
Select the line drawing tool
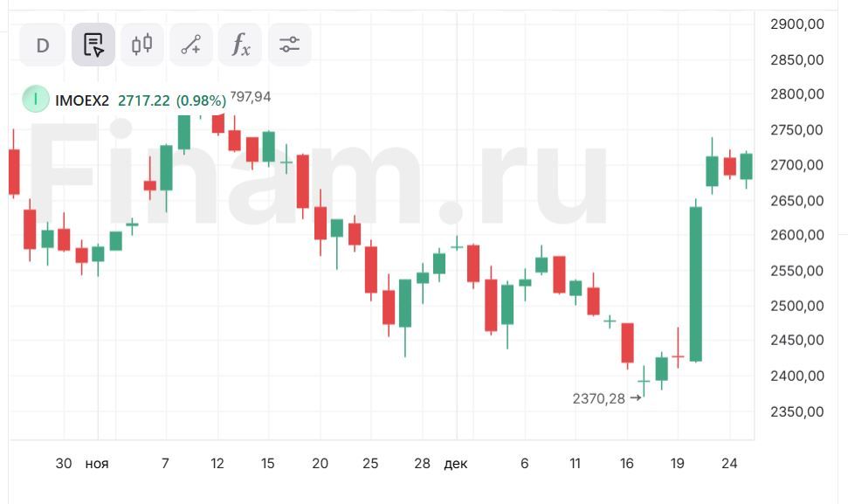[x=191, y=45]
